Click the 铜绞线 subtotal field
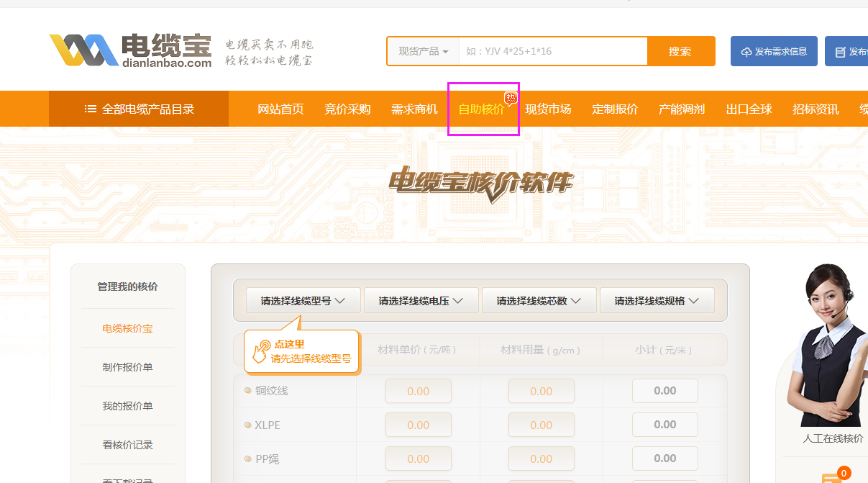Screen dimensions: 868x483 664,391
